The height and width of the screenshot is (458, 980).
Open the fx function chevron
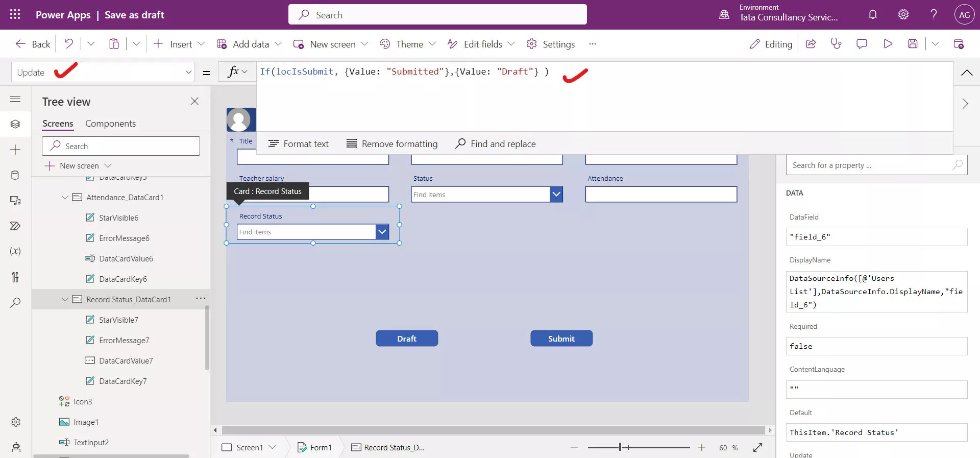[244, 72]
